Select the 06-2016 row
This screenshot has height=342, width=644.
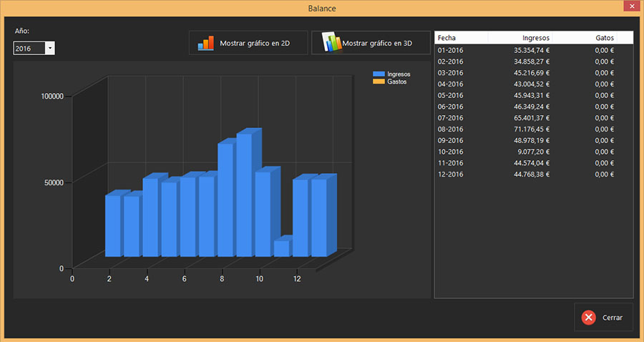534,107
